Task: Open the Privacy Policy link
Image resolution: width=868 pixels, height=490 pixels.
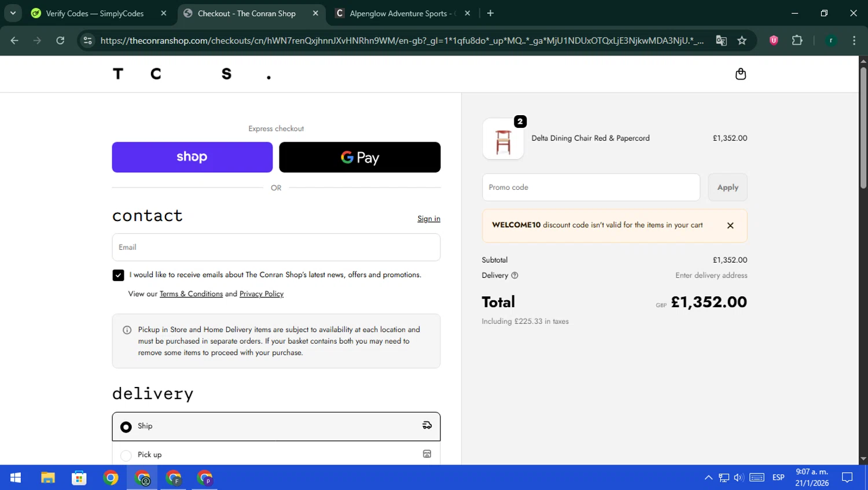Action: 262,294
